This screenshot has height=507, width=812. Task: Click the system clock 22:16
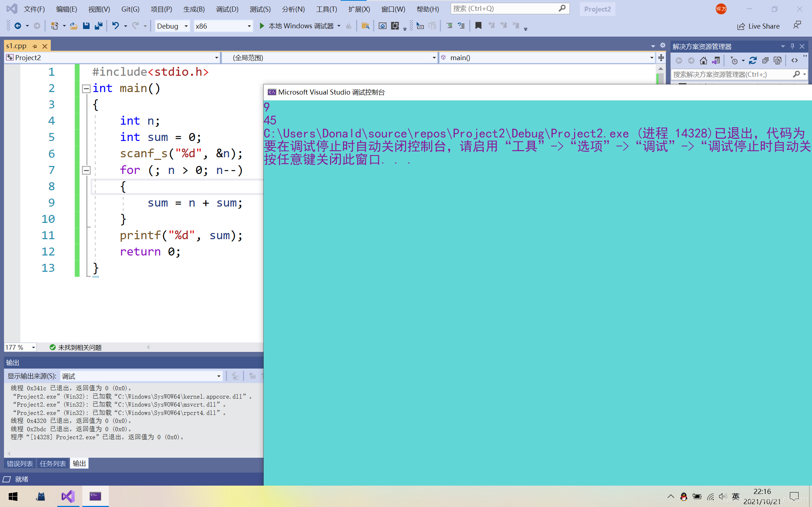762,491
